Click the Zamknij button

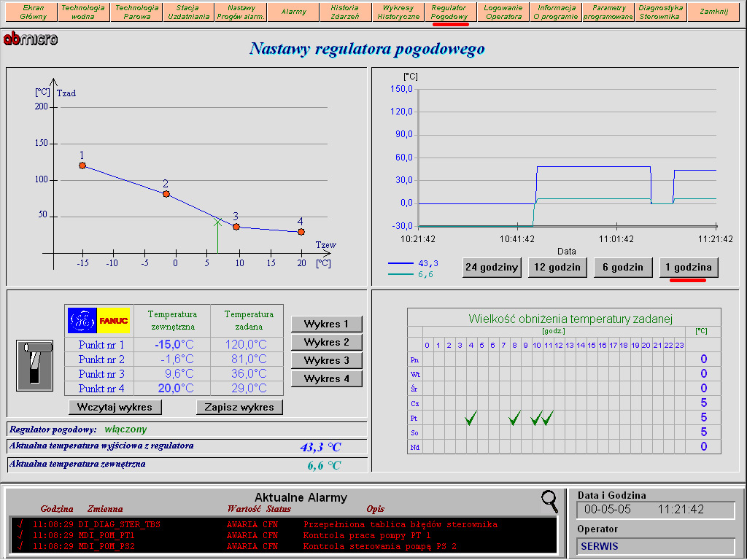point(713,12)
